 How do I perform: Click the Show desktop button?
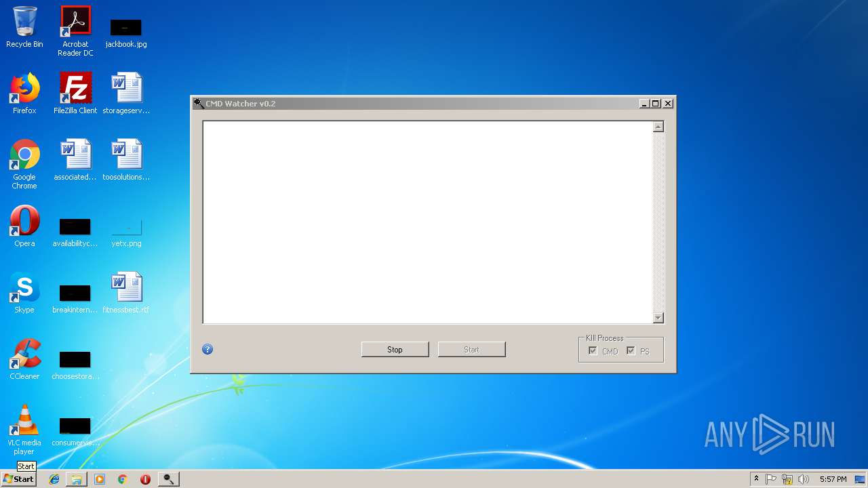point(861,479)
